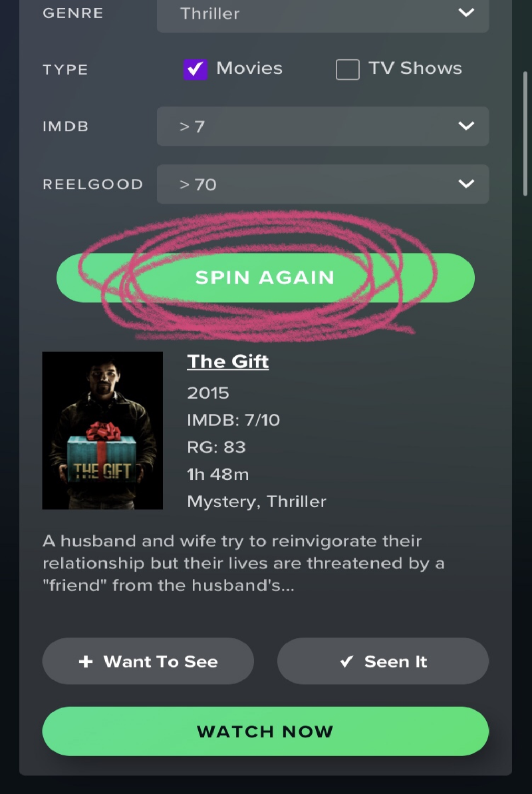This screenshot has width=532, height=794.
Task: Click the TV Shows label text
Action: click(415, 69)
